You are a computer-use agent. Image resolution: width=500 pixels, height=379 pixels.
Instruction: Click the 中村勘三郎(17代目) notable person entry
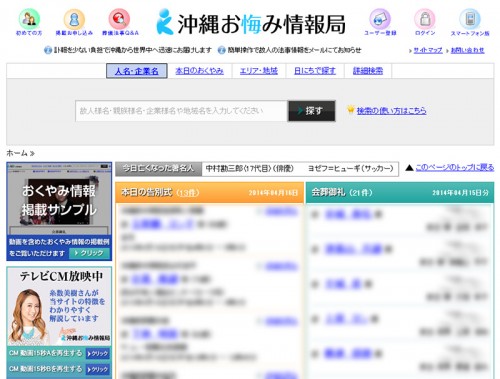(250, 169)
